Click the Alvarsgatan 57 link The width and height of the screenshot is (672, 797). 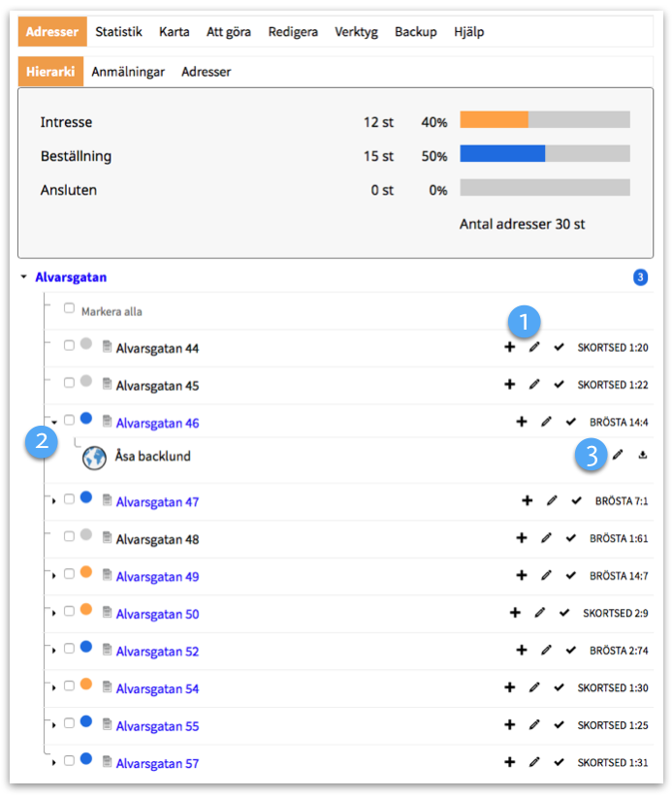click(157, 763)
